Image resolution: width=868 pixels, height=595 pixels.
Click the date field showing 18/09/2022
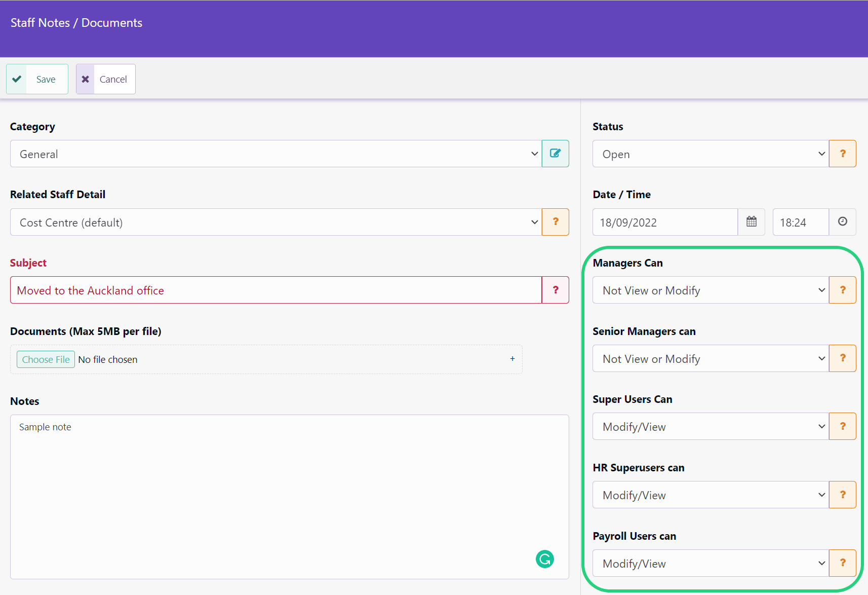click(x=665, y=222)
